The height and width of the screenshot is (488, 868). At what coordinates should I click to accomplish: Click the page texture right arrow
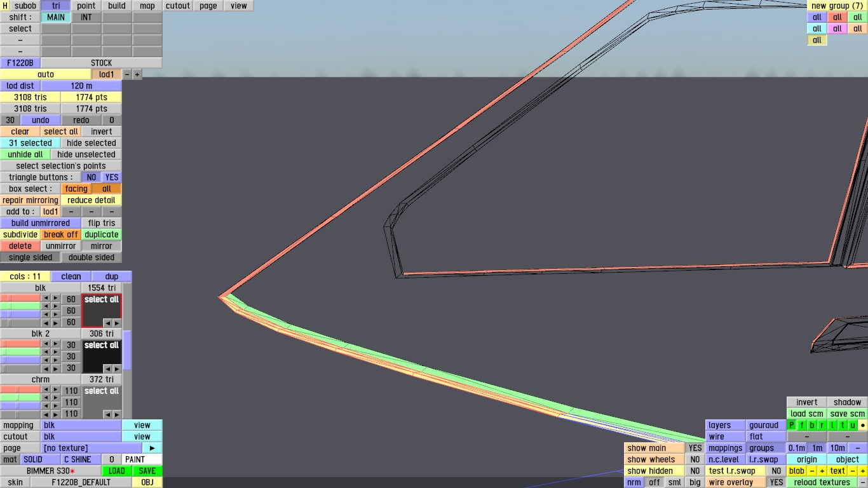tap(153, 448)
